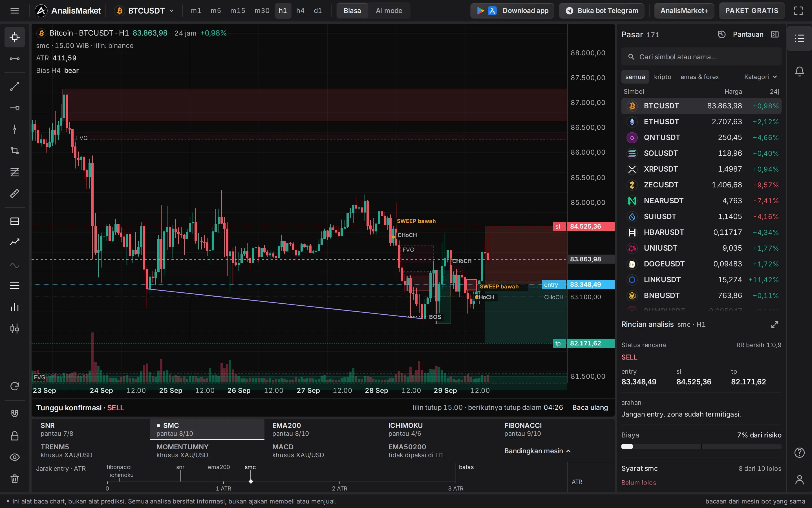Select the horizontal ray tool

click(14, 108)
